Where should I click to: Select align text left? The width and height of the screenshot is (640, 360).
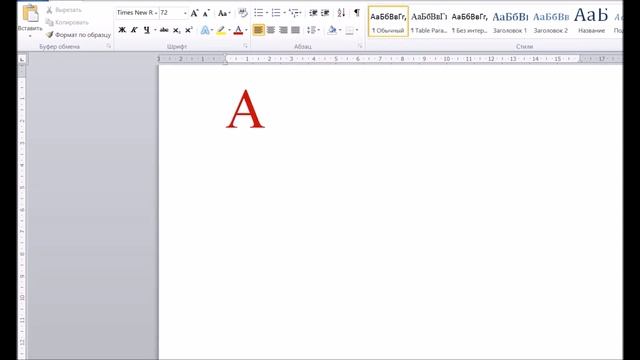258,30
